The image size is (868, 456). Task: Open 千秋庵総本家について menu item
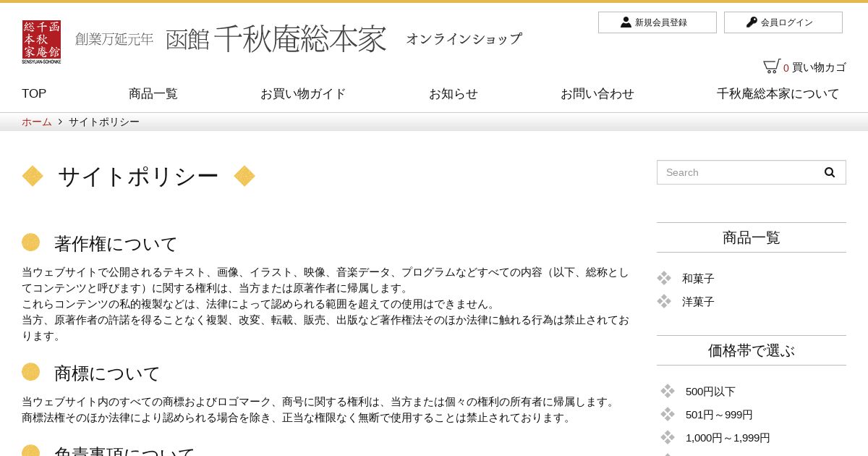(778, 93)
